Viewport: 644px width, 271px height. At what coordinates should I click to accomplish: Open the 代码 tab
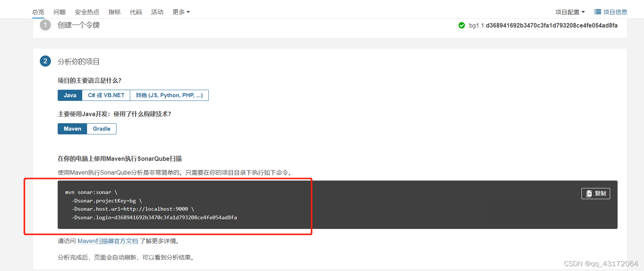pos(136,12)
